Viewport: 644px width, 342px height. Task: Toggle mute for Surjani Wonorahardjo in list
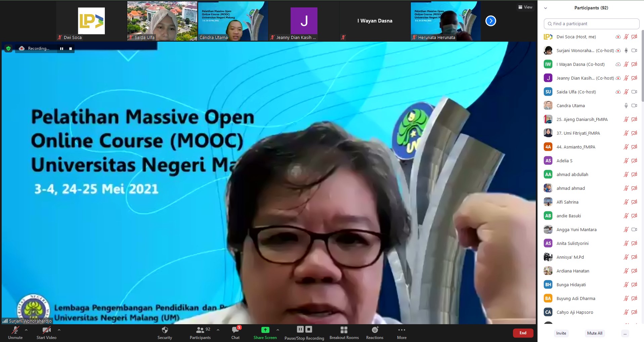(x=626, y=50)
